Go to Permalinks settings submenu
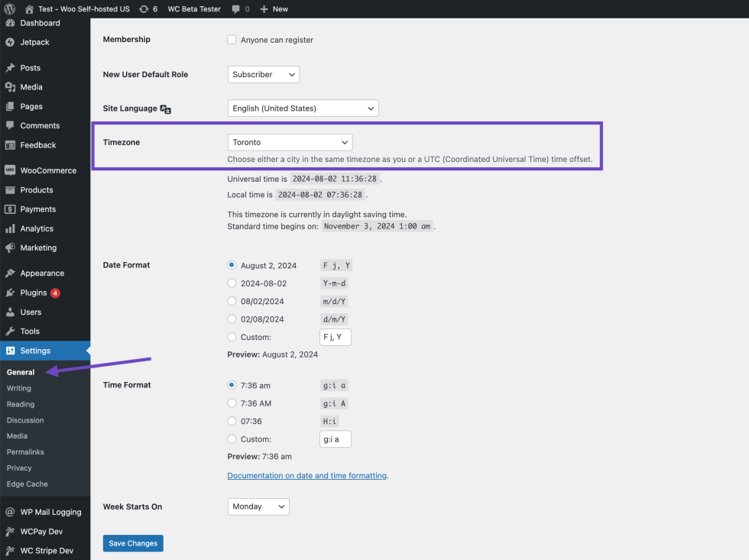 click(x=26, y=452)
